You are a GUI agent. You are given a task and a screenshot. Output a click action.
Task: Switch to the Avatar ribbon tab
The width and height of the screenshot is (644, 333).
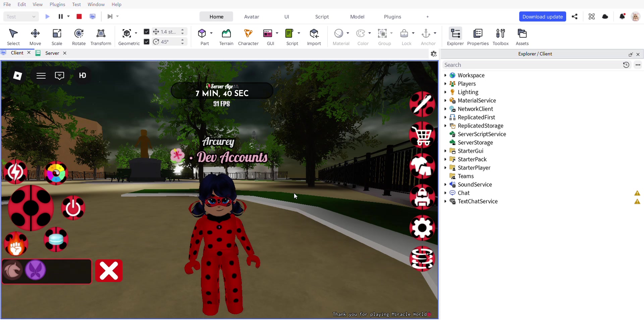[252, 17]
